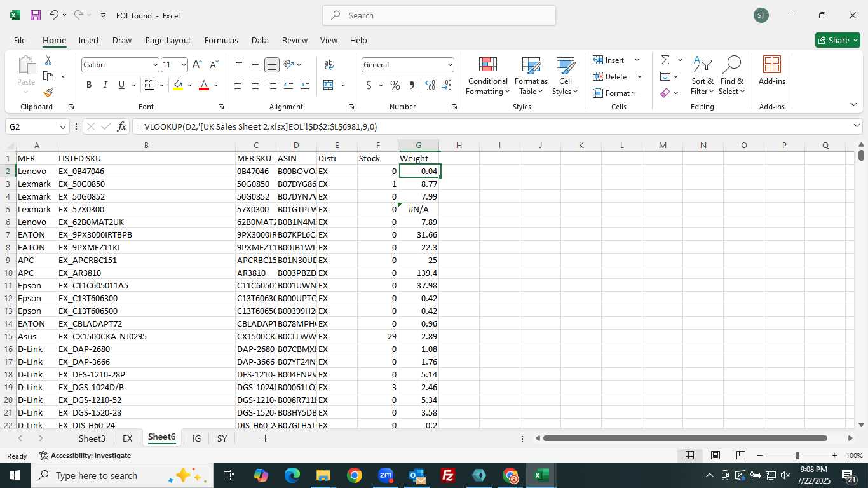Click the zoom slider handle
This screenshot has height=488, width=868.
pyautogui.click(x=797, y=456)
